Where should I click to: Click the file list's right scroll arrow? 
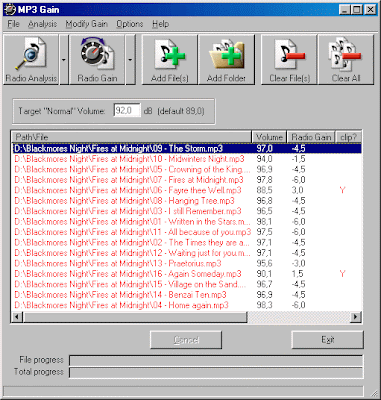coord(356,317)
